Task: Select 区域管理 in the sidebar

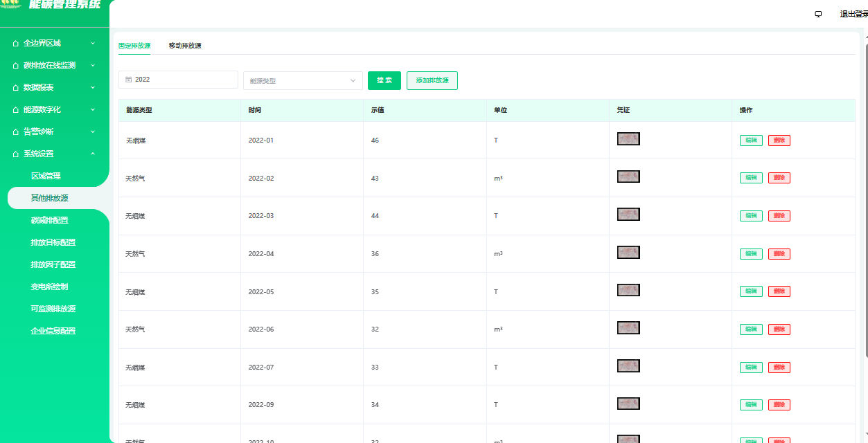Action: (46, 176)
